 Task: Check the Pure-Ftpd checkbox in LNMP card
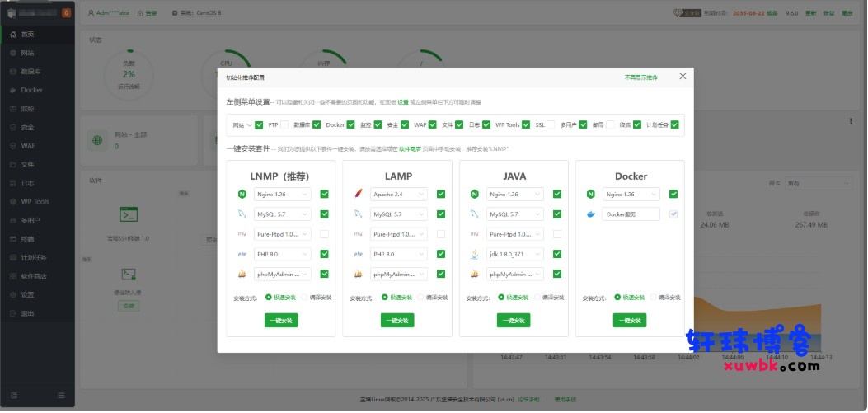click(325, 234)
